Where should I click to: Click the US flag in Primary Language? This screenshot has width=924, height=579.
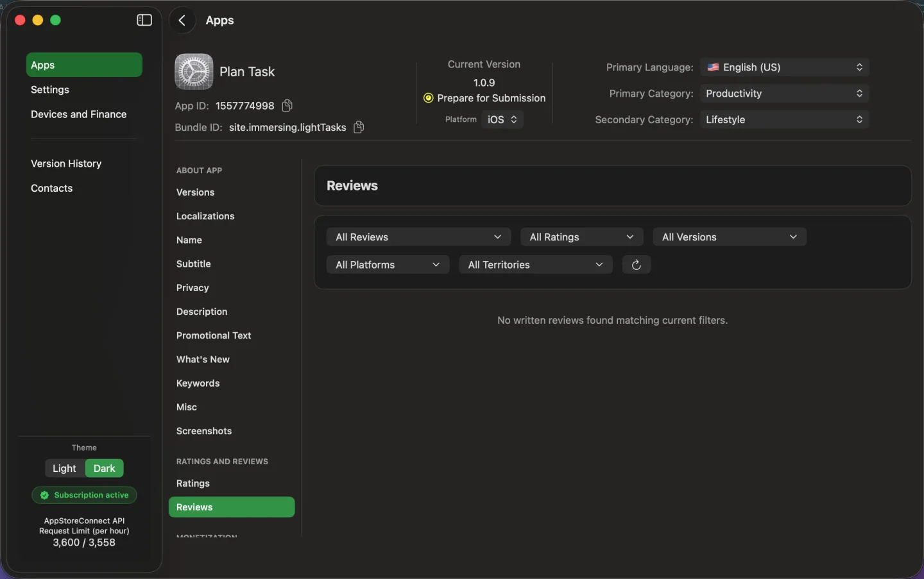coord(713,67)
